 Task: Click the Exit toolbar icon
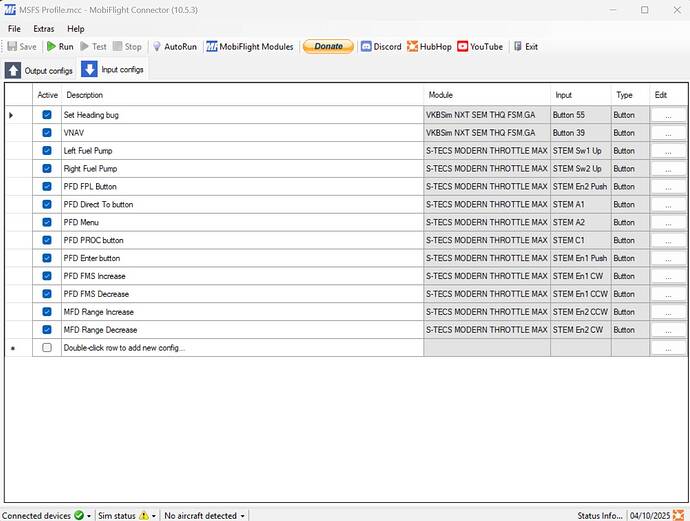tap(518, 47)
